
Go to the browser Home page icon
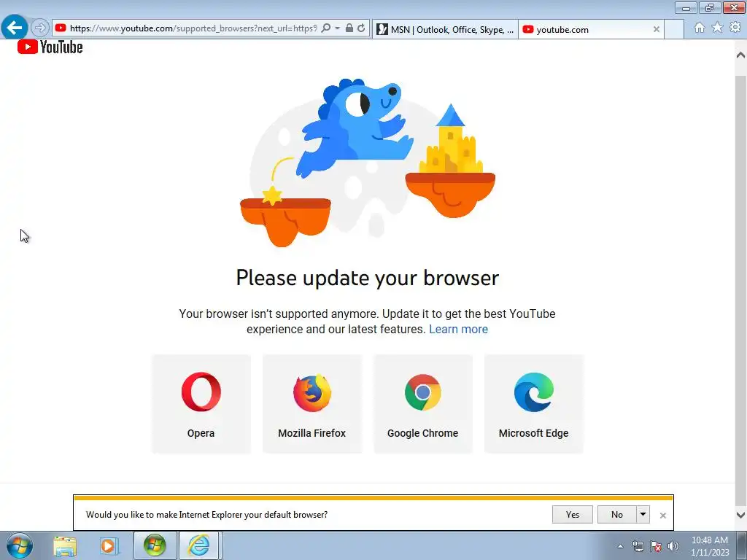(700, 28)
